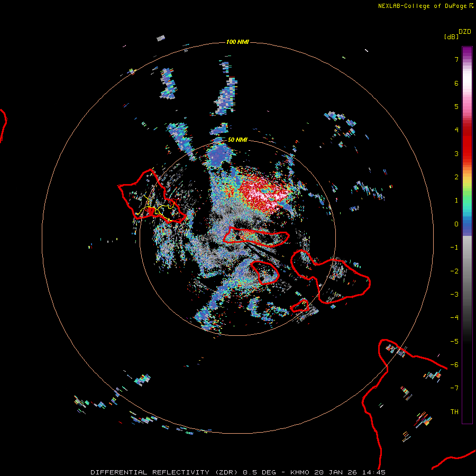Screen dimensions: 476x476
Task: Click the TH label under the scale
Action: 454,412
